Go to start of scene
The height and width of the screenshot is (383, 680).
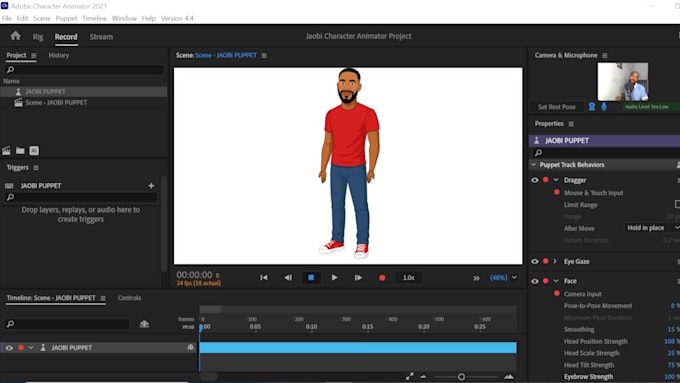[x=264, y=278]
